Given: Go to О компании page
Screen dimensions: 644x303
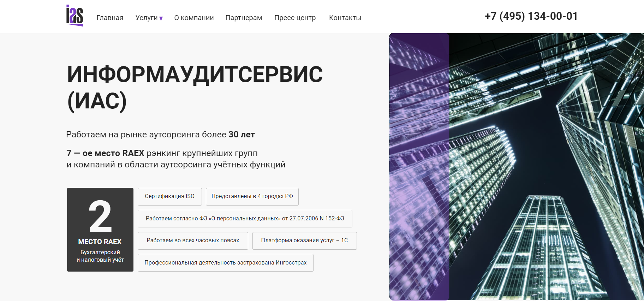Looking at the screenshot, I should pos(194,18).
